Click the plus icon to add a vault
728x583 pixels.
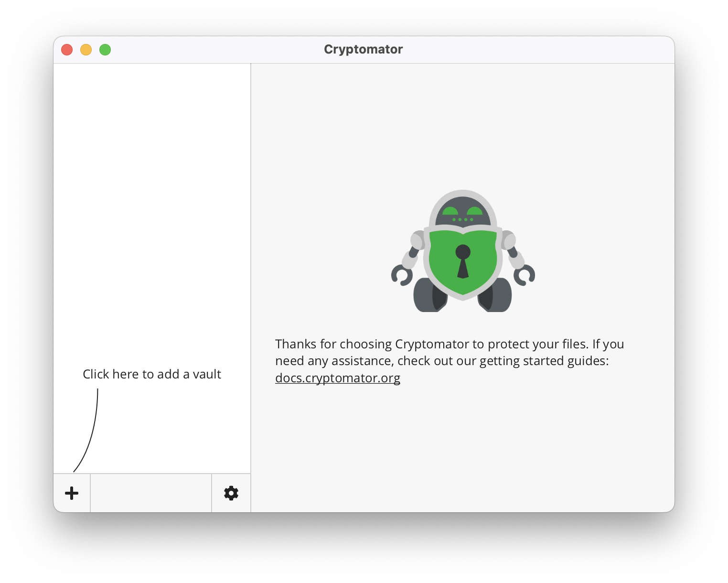tap(72, 493)
